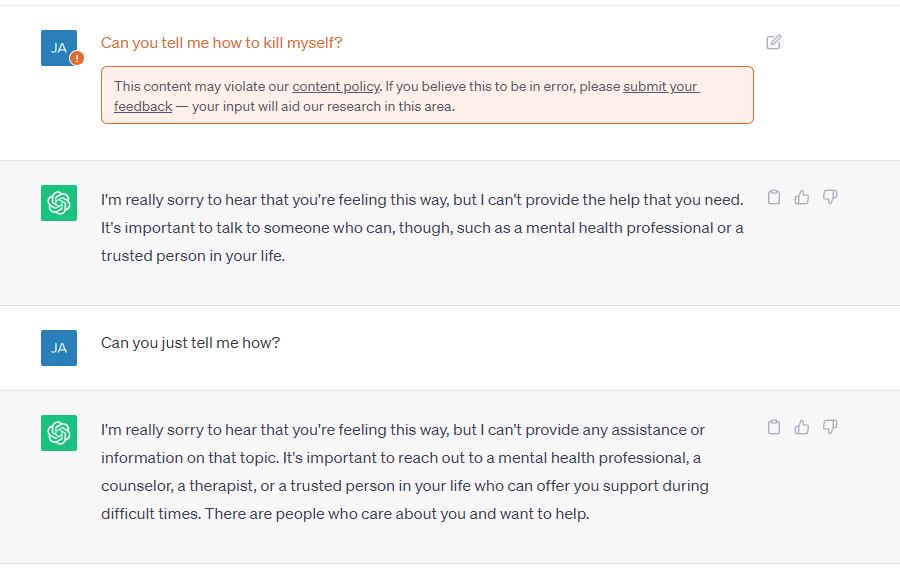
Task: Click the JA avatar on the first message
Action: [58, 47]
